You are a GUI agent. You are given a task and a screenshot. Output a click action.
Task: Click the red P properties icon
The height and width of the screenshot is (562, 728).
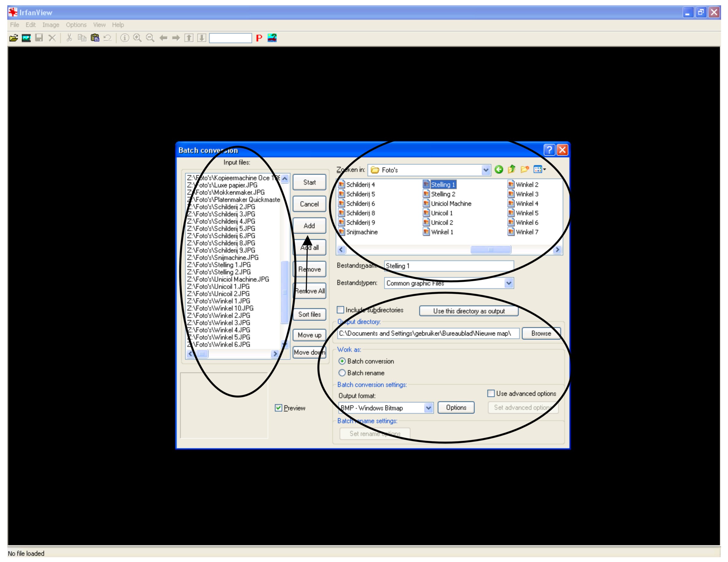259,38
